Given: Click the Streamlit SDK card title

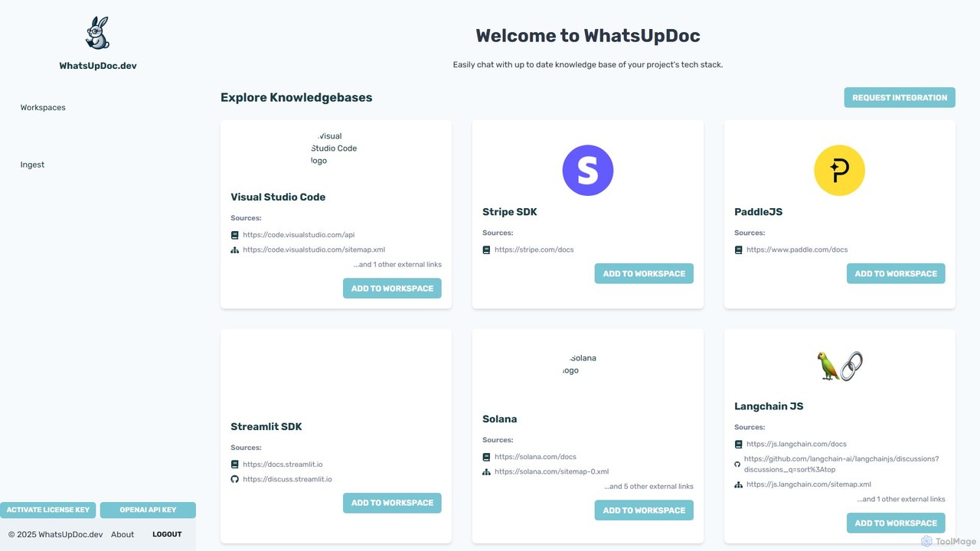Looking at the screenshot, I should tap(266, 426).
